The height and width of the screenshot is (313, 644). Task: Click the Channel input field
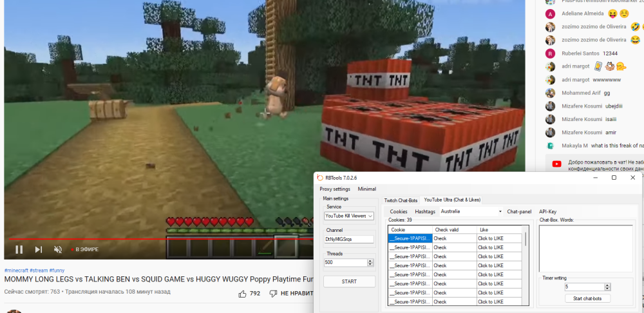(x=348, y=240)
